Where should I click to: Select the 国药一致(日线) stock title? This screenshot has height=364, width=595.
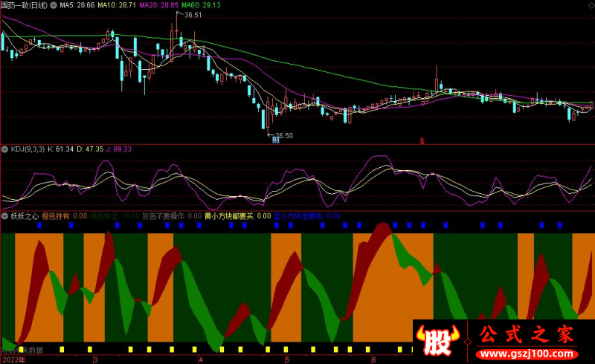point(25,5)
